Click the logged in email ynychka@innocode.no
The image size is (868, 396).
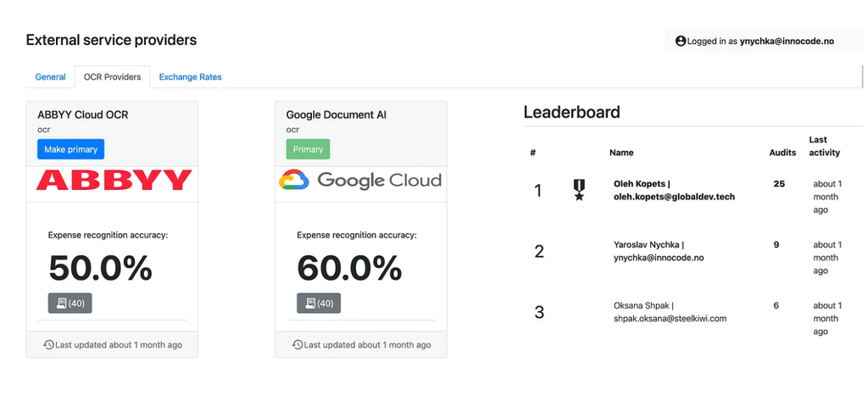787,41
